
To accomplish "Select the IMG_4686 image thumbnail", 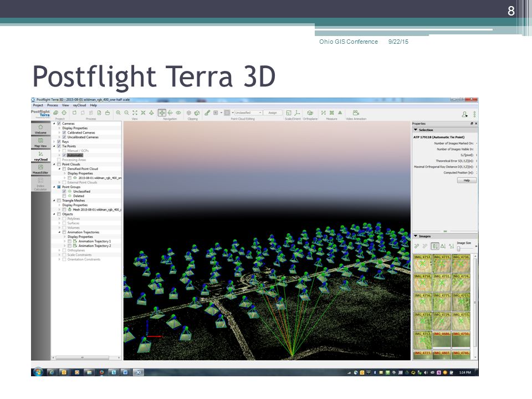I will tap(442, 340).
